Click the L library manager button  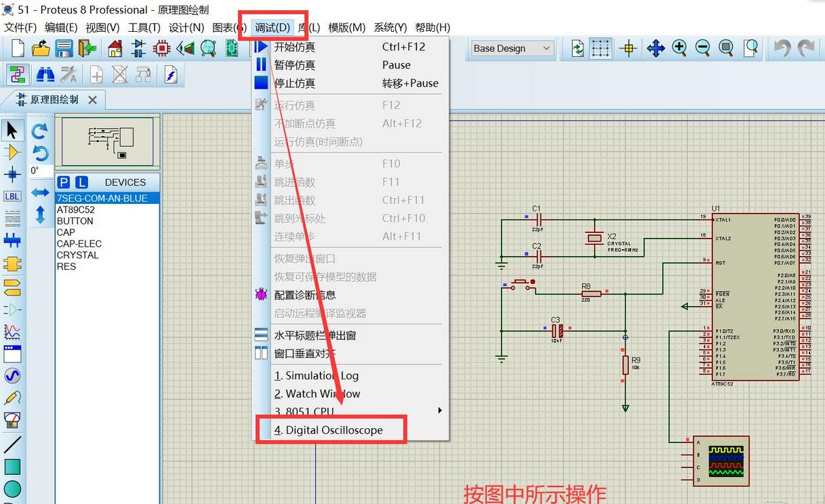[81, 182]
